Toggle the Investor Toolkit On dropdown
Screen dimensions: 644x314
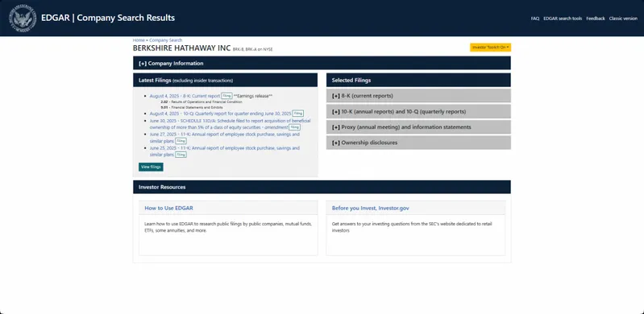coord(490,48)
